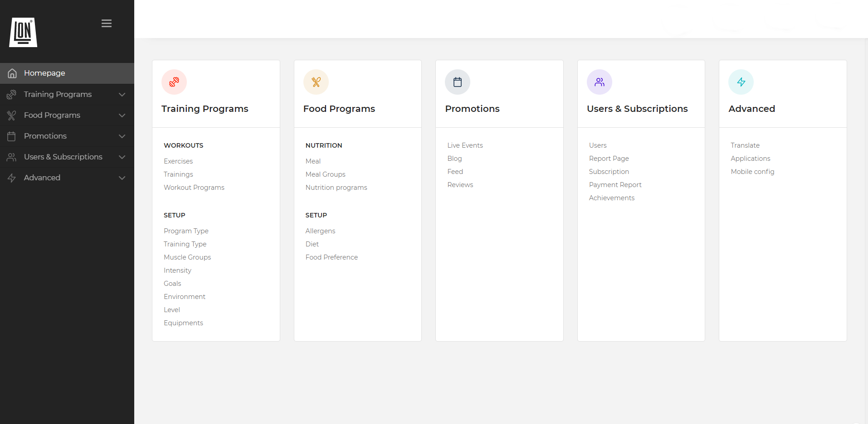Click the calendar icon on the Promotions card
This screenshot has height=424, width=868.
pyautogui.click(x=458, y=82)
